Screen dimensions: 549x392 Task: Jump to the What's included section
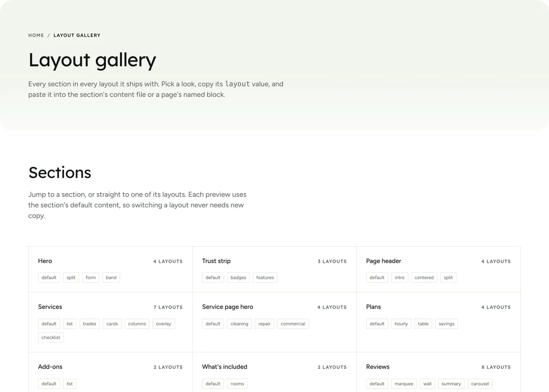(225, 366)
